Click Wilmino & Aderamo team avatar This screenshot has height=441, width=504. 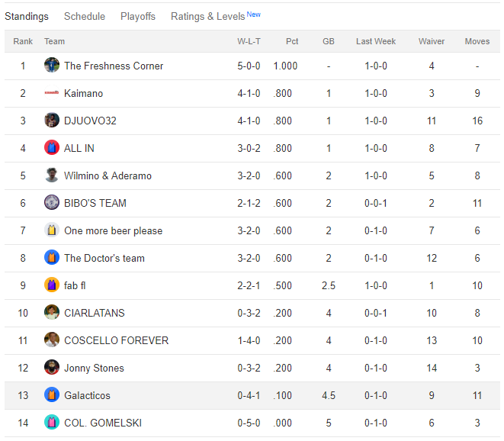[52, 175]
